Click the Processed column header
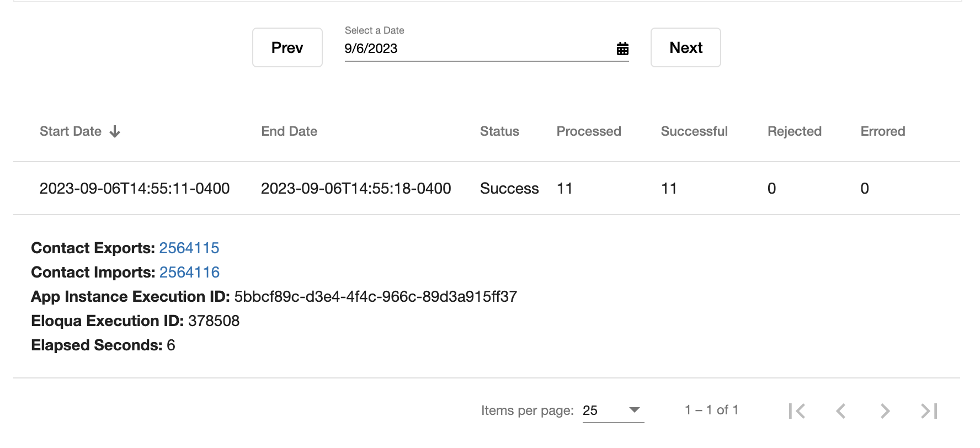This screenshot has height=448, width=980. coord(588,131)
